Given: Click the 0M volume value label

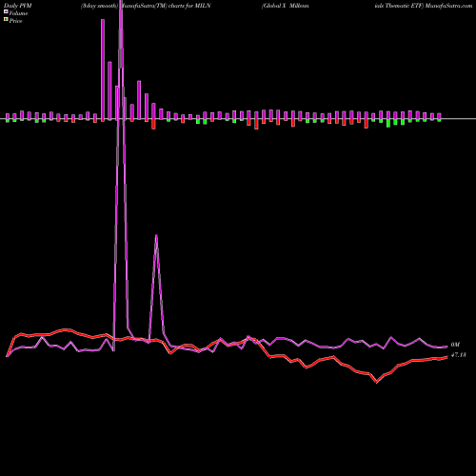Looking at the screenshot, I should coord(455,345).
